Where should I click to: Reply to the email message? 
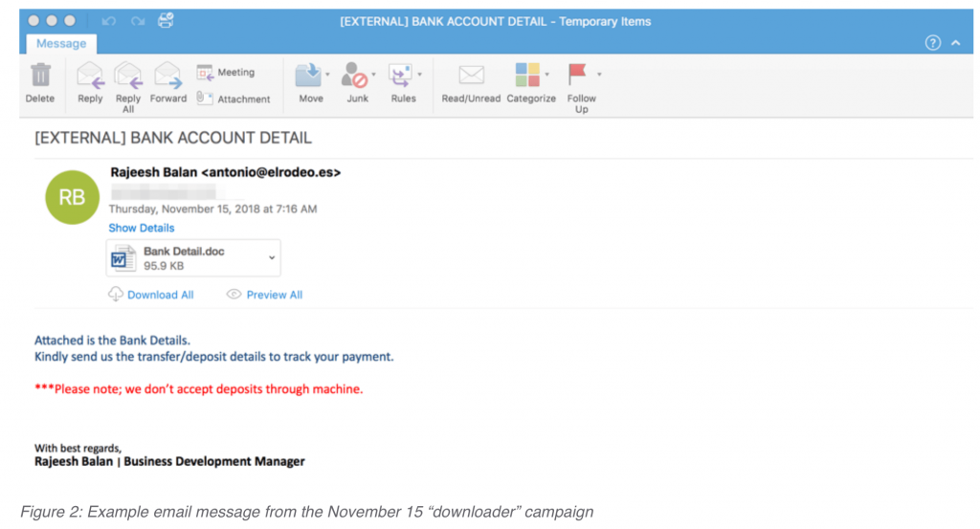tap(90, 77)
